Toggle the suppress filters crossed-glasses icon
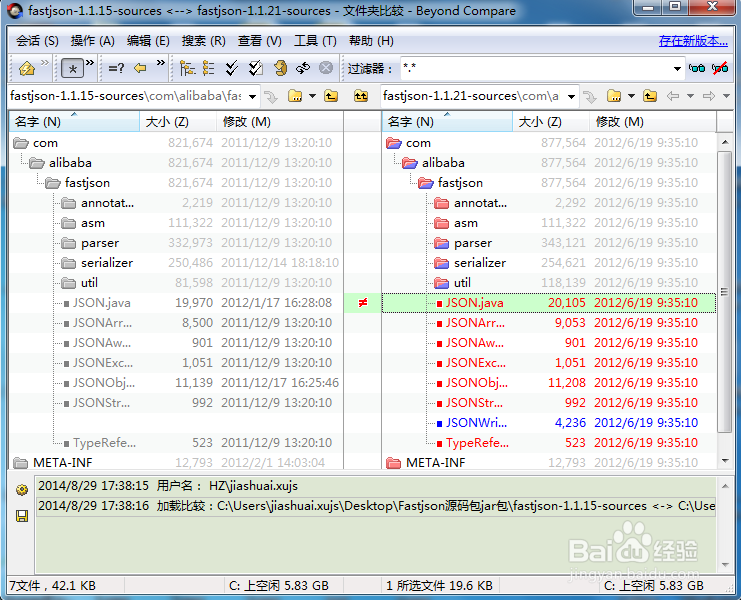Image resolution: width=741 pixels, height=600 pixels. 720,69
